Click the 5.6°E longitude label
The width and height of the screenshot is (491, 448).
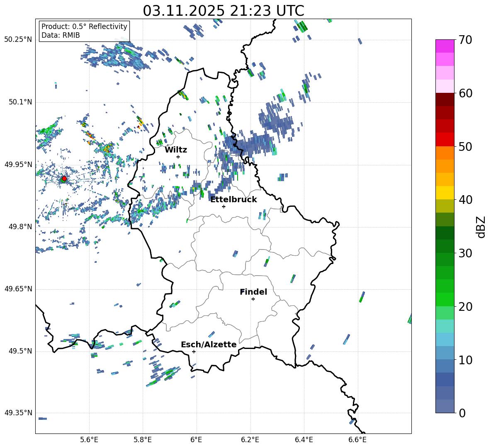tap(89, 440)
